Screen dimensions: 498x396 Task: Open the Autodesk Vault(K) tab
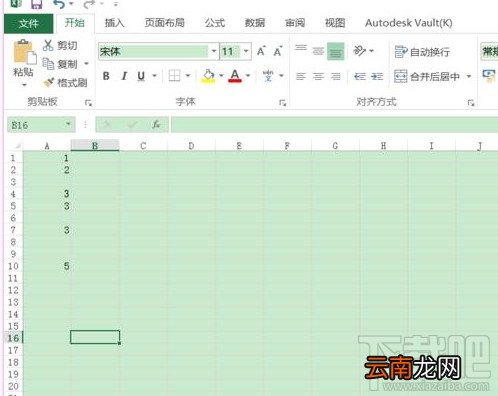click(409, 23)
